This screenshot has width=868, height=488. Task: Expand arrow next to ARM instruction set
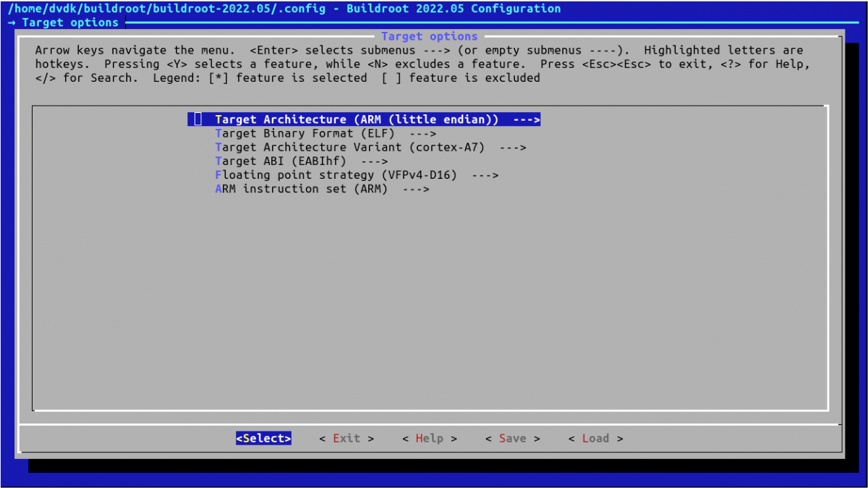[x=415, y=188]
